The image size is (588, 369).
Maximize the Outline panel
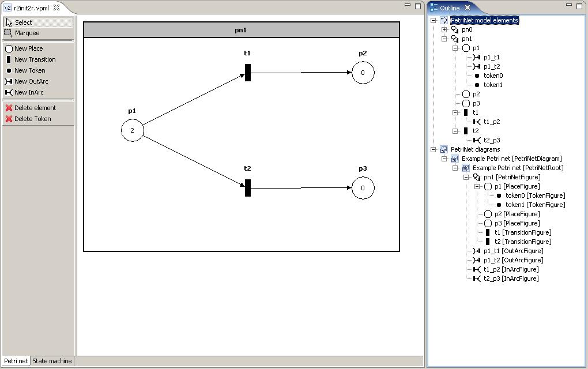579,6
